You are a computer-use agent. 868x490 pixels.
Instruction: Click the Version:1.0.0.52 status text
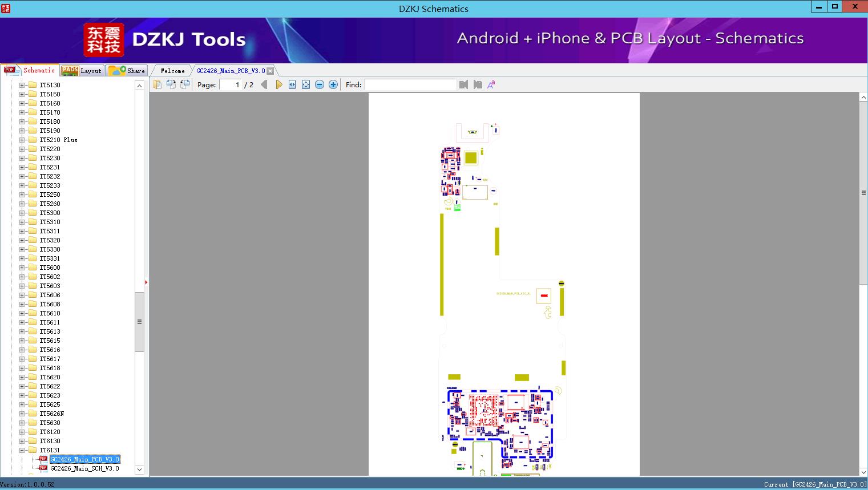tap(27, 484)
